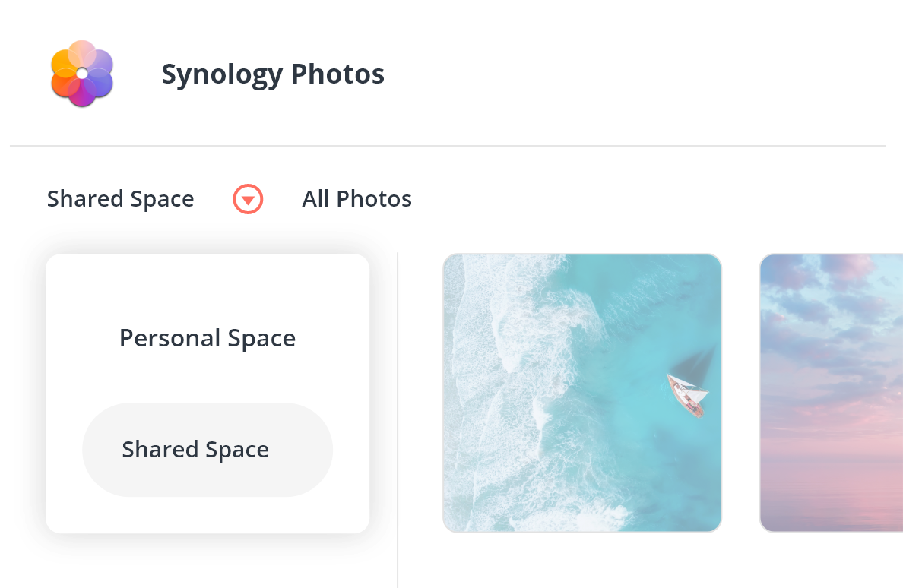
Task: Click the white center of the flower logo
Action: coord(82,73)
